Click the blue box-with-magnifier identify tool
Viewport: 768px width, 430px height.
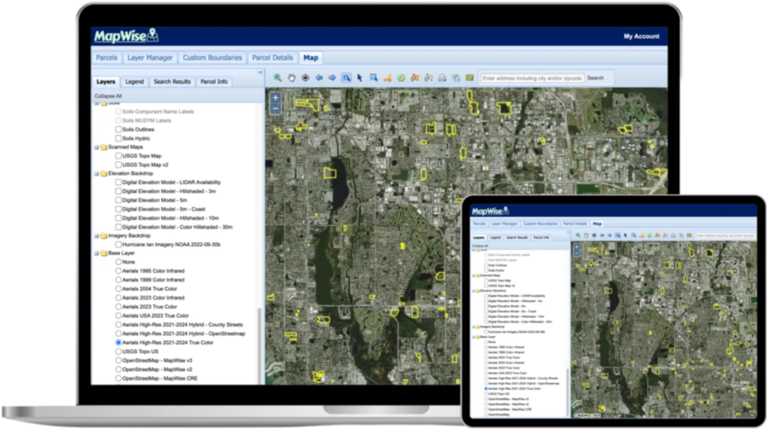pyautogui.click(x=373, y=78)
